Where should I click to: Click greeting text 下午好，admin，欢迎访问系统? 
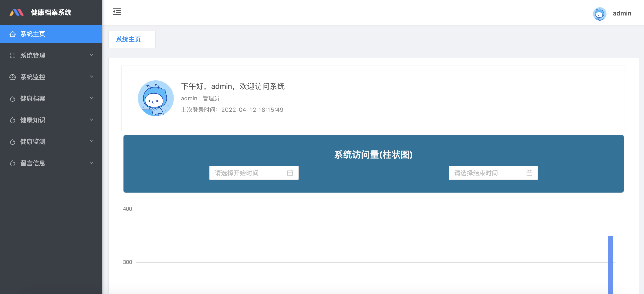click(233, 86)
